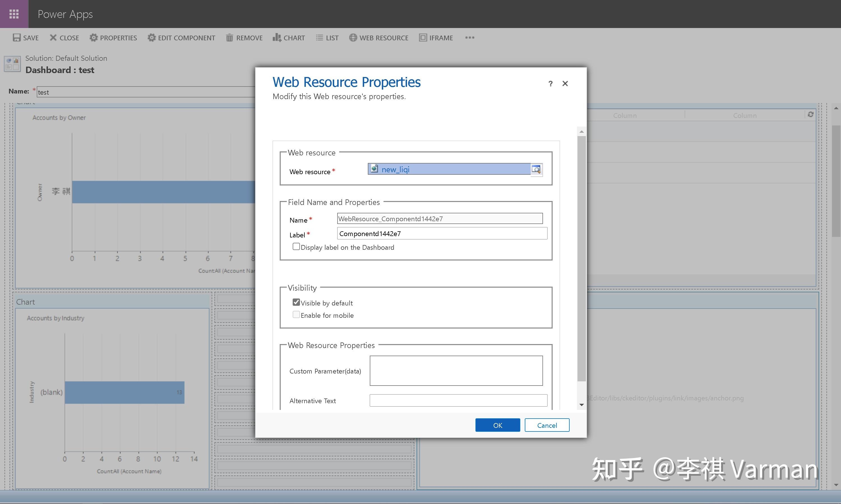
Task: Confirm the dialog with OK
Action: click(497, 425)
